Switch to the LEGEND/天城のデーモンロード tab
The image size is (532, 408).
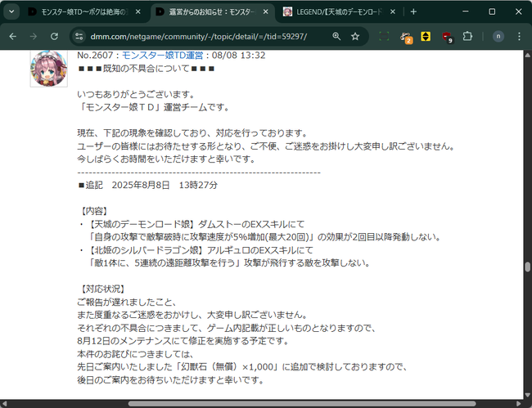click(340, 12)
